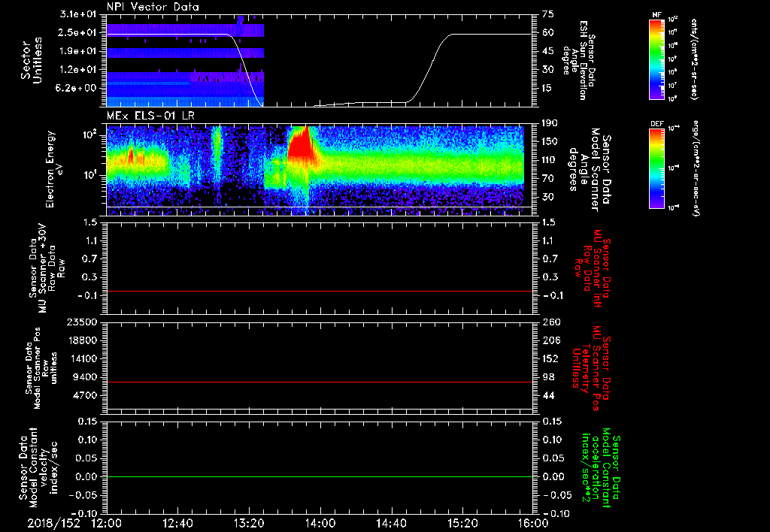The image size is (770, 532).
Task: Click the "Electron Energy eV" axis title
Action: coord(54,169)
